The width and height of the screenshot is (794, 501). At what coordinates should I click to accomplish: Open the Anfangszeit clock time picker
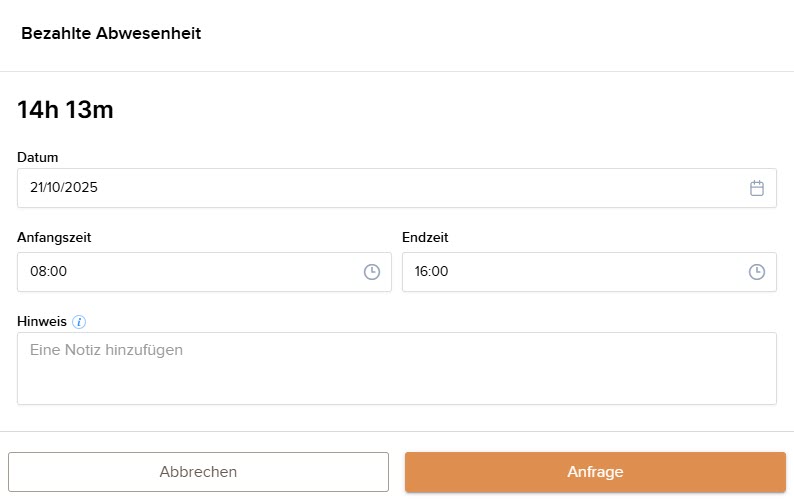click(x=372, y=272)
